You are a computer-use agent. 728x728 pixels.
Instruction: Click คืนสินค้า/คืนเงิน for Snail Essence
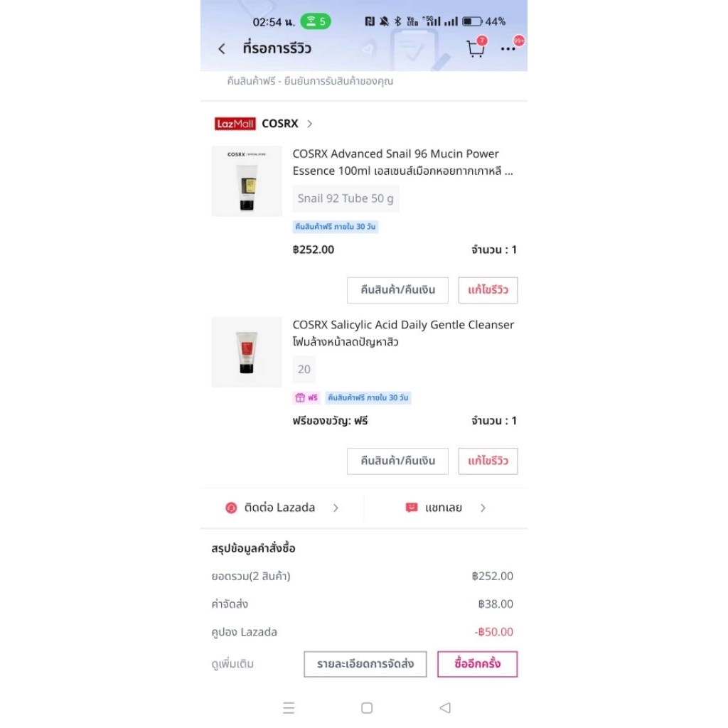pyautogui.click(x=398, y=290)
